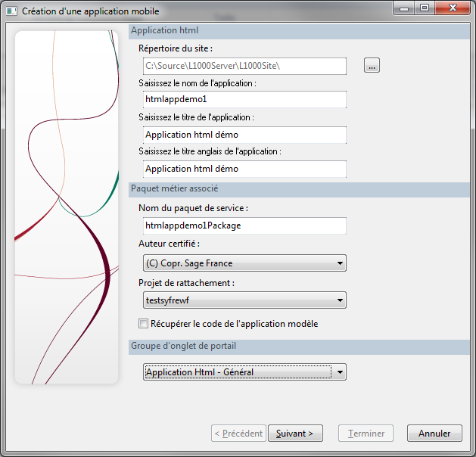Click the Nom du paquet de service label
476x457 pixels.
(x=194, y=208)
